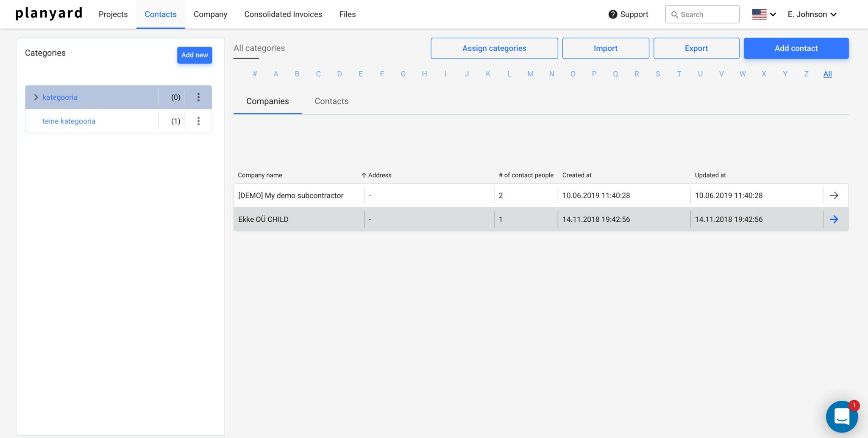Sort by Company name column header
This screenshot has width=868, height=438.
260,175
